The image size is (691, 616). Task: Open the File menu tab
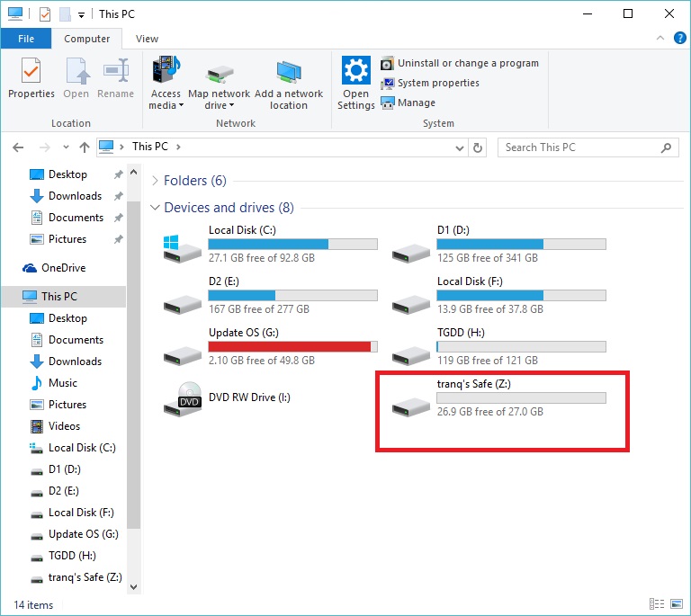coord(26,39)
